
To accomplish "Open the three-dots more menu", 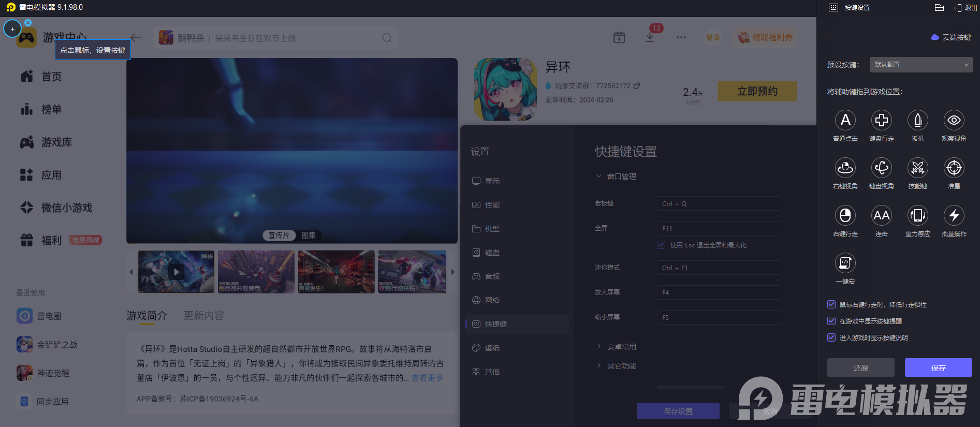I will click(x=681, y=37).
